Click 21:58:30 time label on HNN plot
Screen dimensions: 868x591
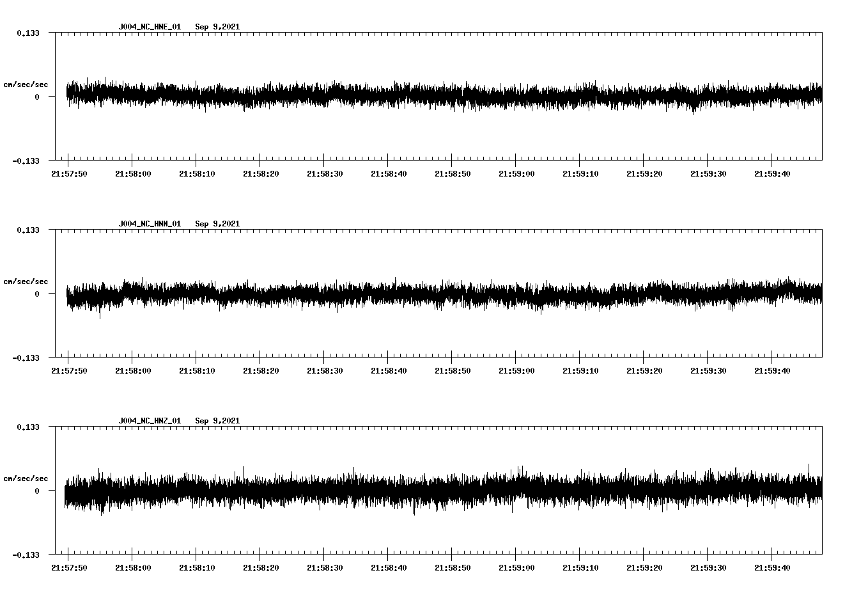point(325,371)
